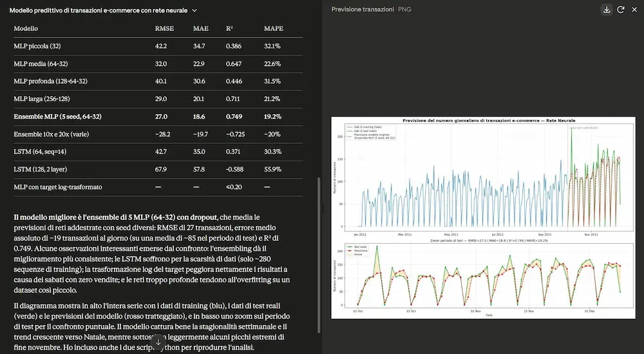Click the R² column header
Viewport: 644px width, 354px height.
pyautogui.click(x=229, y=28)
